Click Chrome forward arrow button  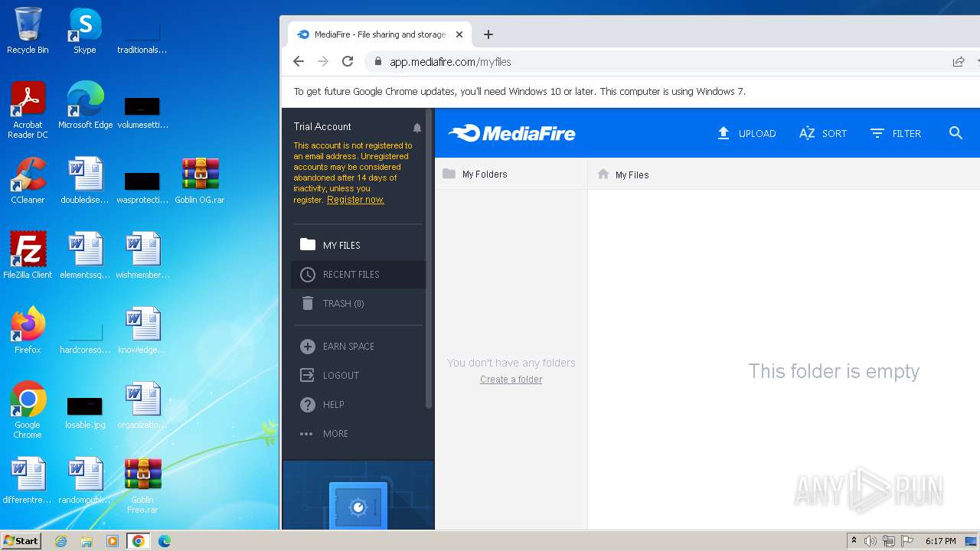point(323,61)
